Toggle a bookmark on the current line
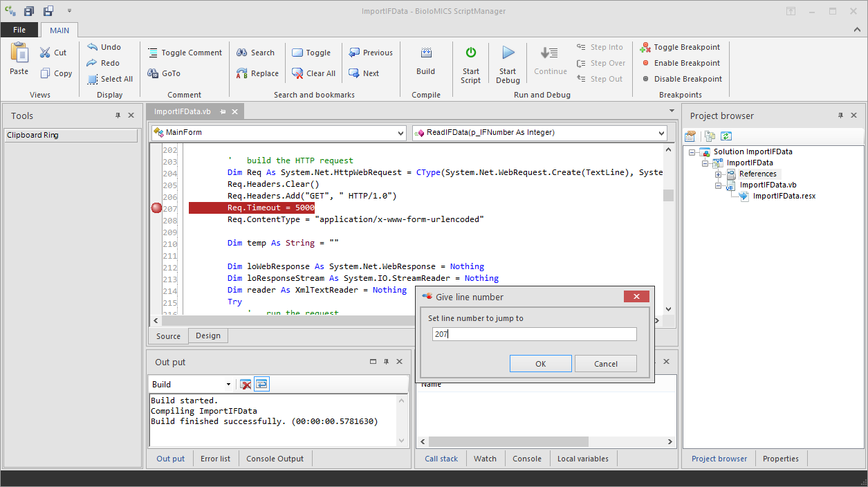This screenshot has height=487, width=868. coord(311,53)
